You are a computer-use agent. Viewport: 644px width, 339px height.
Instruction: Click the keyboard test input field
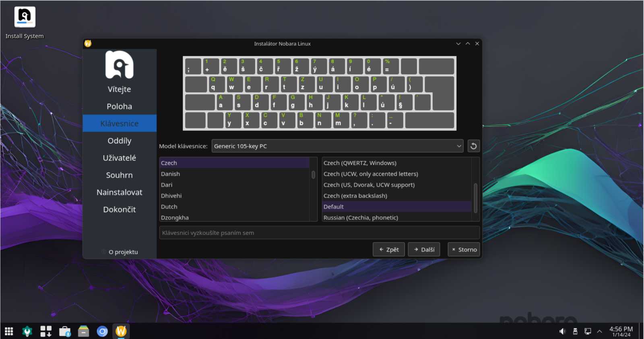[320, 233]
